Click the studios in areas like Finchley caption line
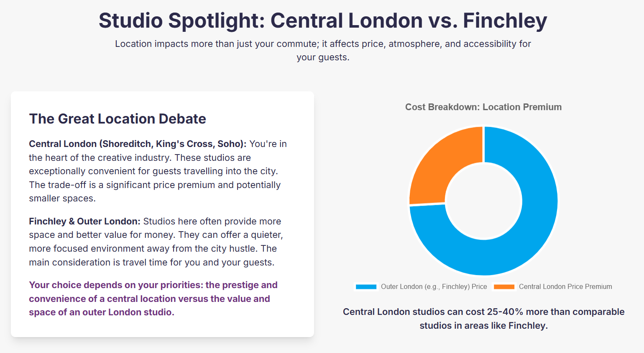This screenshot has height=353, width=644. [x=484, y=326]
